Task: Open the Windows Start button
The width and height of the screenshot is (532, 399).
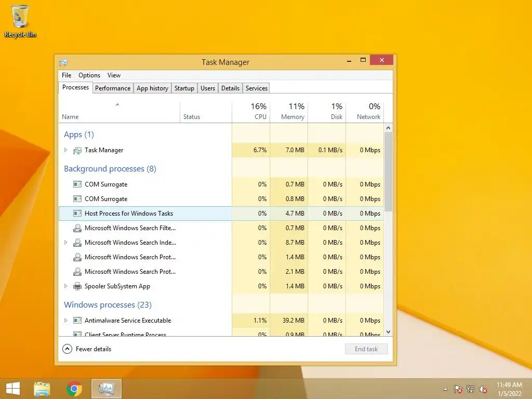Action: (13, 389)
